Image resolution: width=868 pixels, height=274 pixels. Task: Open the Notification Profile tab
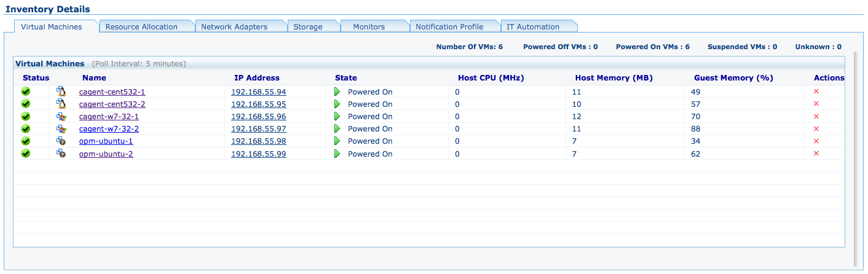[449, 26]
